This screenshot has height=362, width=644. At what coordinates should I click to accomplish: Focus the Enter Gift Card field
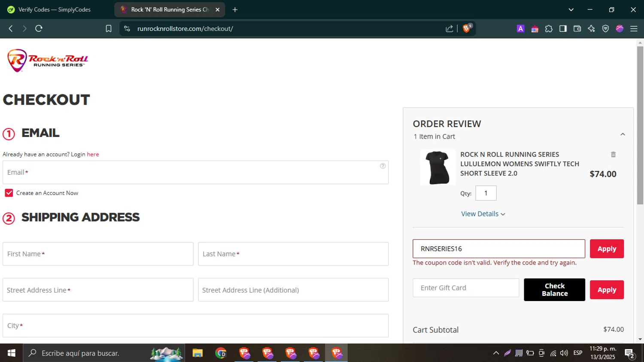466,288
